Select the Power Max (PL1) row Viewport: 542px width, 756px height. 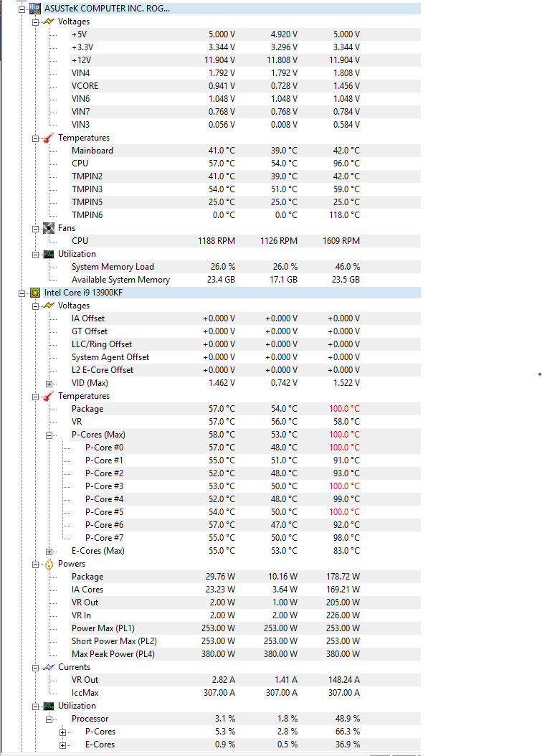[x=245, y=628]
